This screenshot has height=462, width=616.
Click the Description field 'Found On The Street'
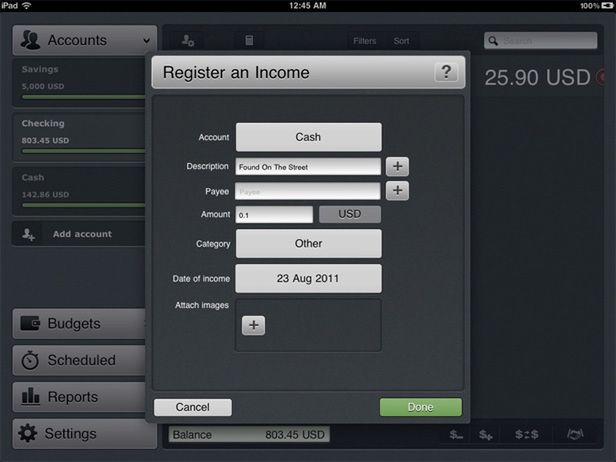pyautogui.click(x=308, y=167)
